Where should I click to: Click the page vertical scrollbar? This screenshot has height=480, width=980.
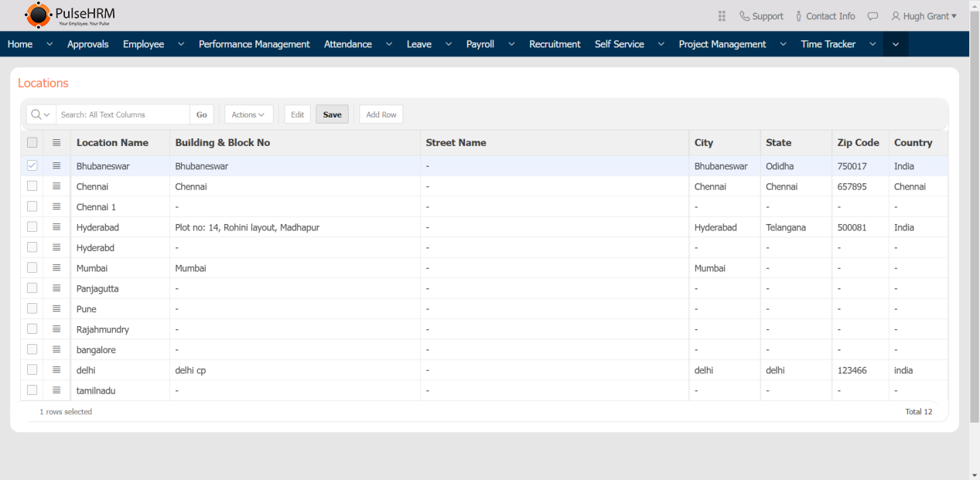974,232
